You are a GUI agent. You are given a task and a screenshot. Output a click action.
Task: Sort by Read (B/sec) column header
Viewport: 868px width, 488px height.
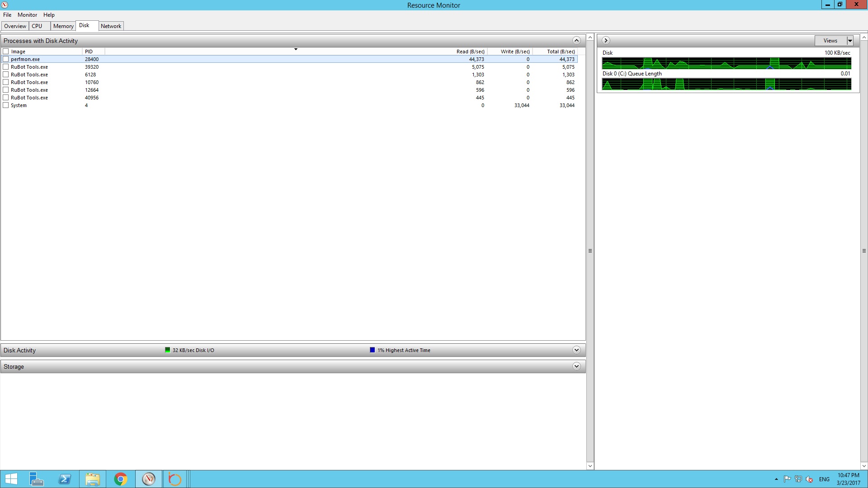470,52
